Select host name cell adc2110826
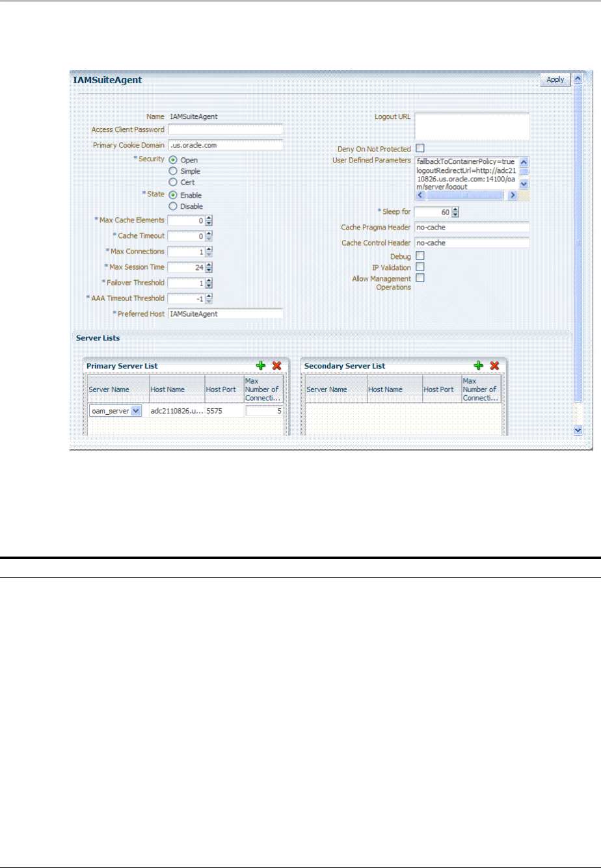 click(176, 410)
